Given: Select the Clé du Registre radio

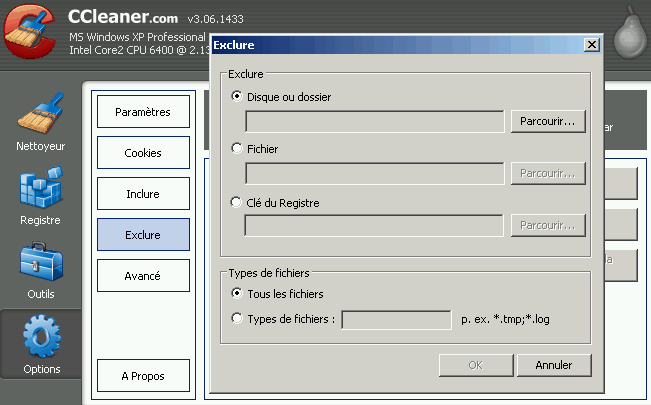Looking at the screenshot, I should [x=236, y=202].
